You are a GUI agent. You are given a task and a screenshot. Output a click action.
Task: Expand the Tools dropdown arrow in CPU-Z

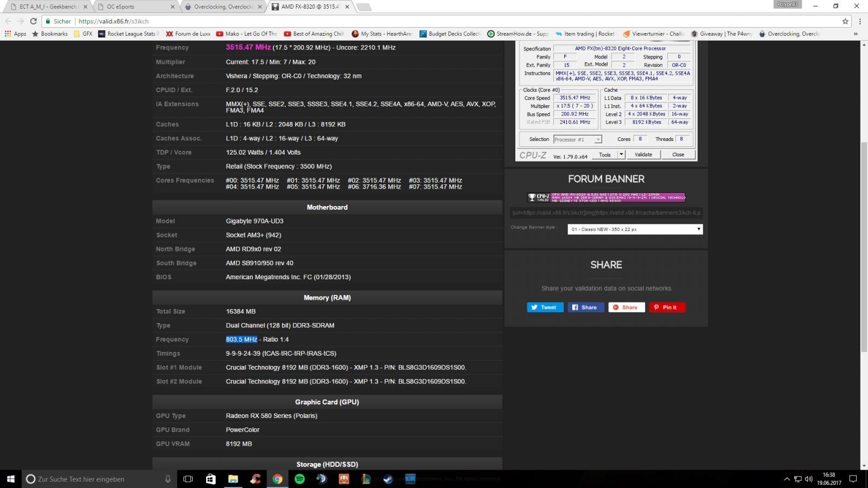(621, 155)
